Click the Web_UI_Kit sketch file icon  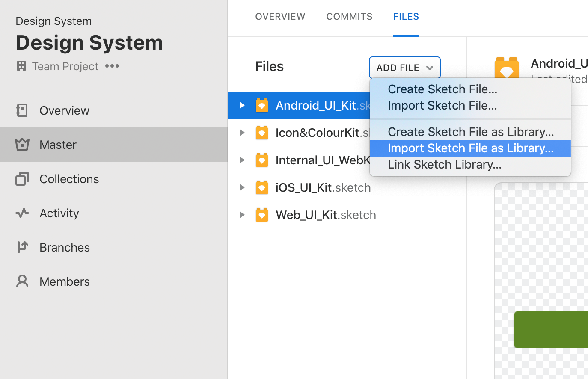coord(262,215)
